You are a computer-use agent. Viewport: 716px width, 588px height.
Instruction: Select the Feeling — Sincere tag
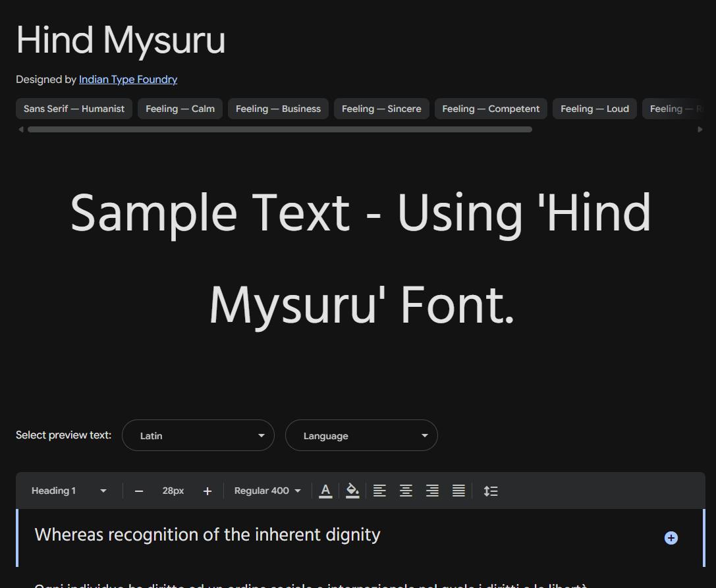(x=381, y=109)
